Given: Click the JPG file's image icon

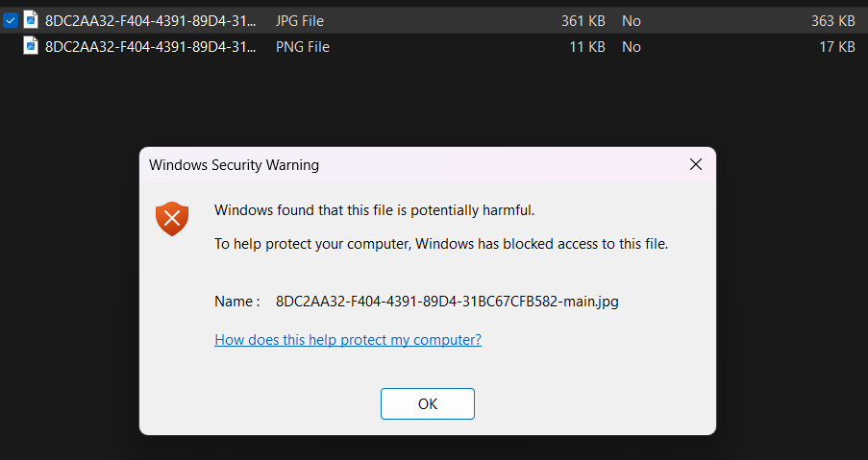Looking at the screenshot, I should 31,20.
